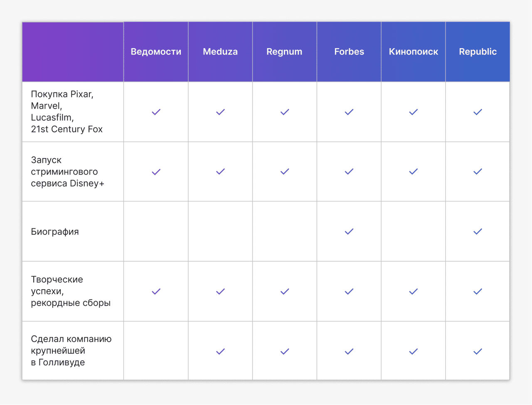The image size is (532, 405).
Task: Click row label Сделал компанию крупнейшей в Голливуде
Action: [71, 351]
